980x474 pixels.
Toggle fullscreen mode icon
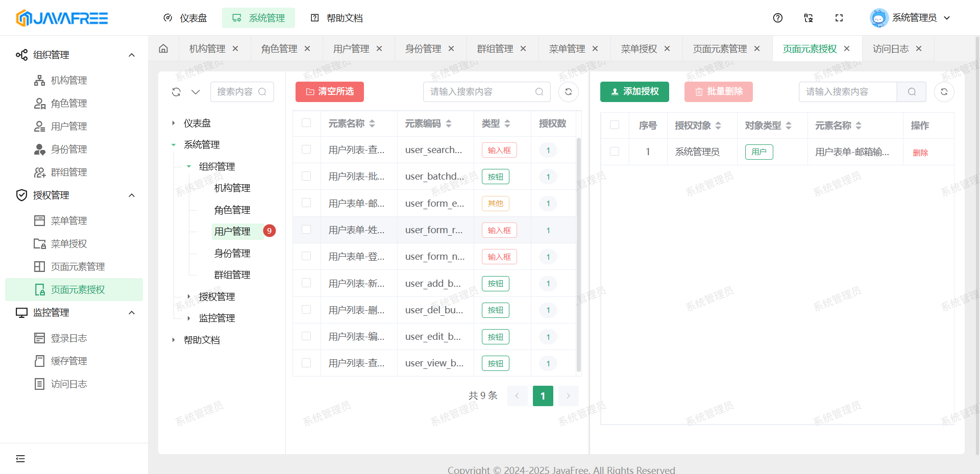tap(839, 18)
